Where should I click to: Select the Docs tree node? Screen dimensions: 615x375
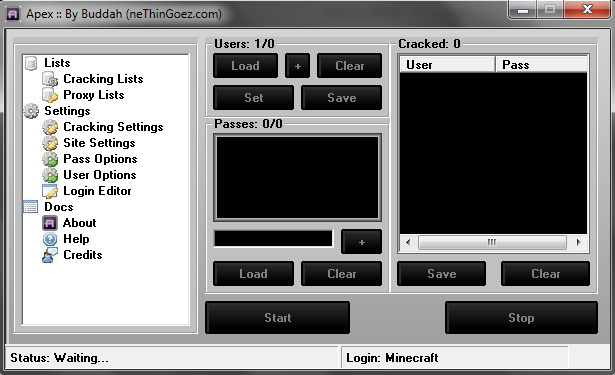pos(59,207)
